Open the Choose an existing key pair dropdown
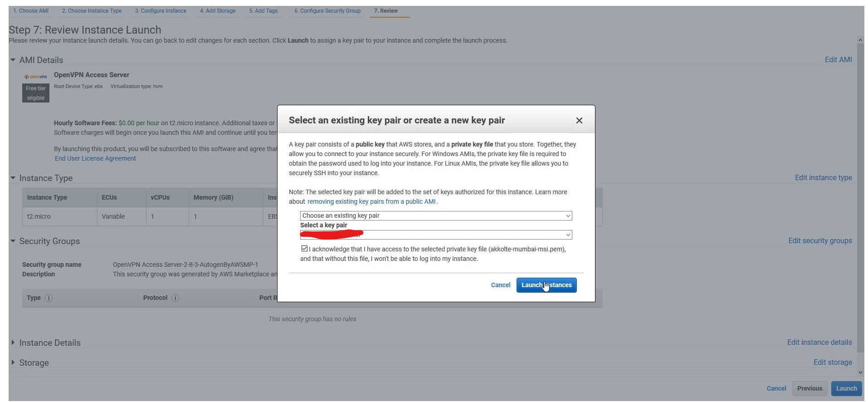Screen dimensions: 868x402 click(436, 216)
